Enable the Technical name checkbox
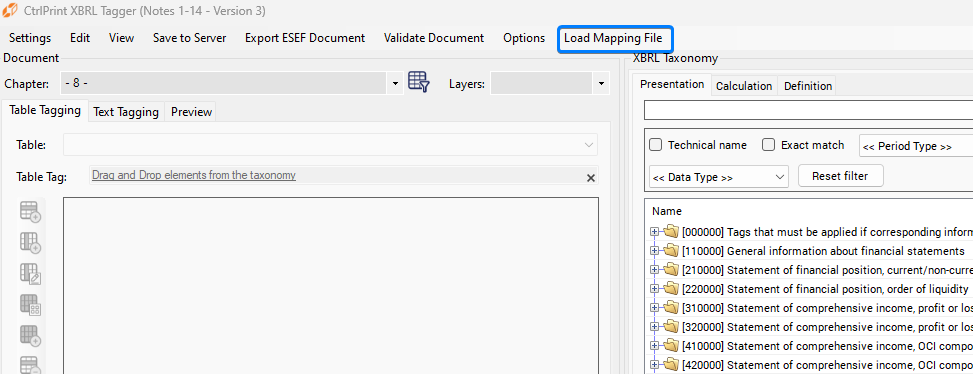Image resolution: width=973 pixels, height=374 pixels. click(x=655, y=145)
